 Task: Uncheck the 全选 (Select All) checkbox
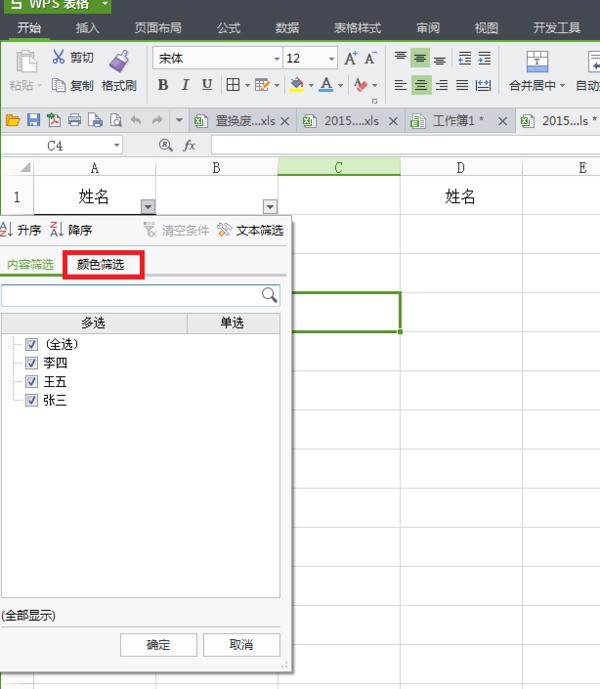pos(32,344)
